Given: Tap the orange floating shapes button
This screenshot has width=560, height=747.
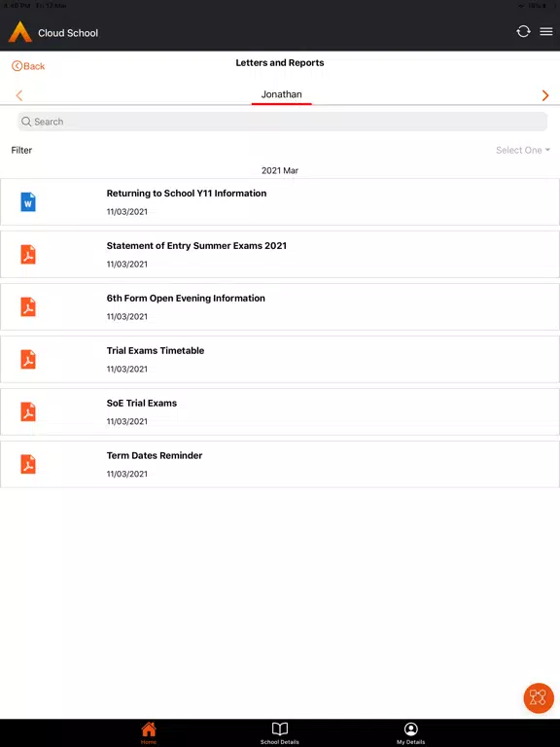Looking at the screenshot, I should 539,698.
